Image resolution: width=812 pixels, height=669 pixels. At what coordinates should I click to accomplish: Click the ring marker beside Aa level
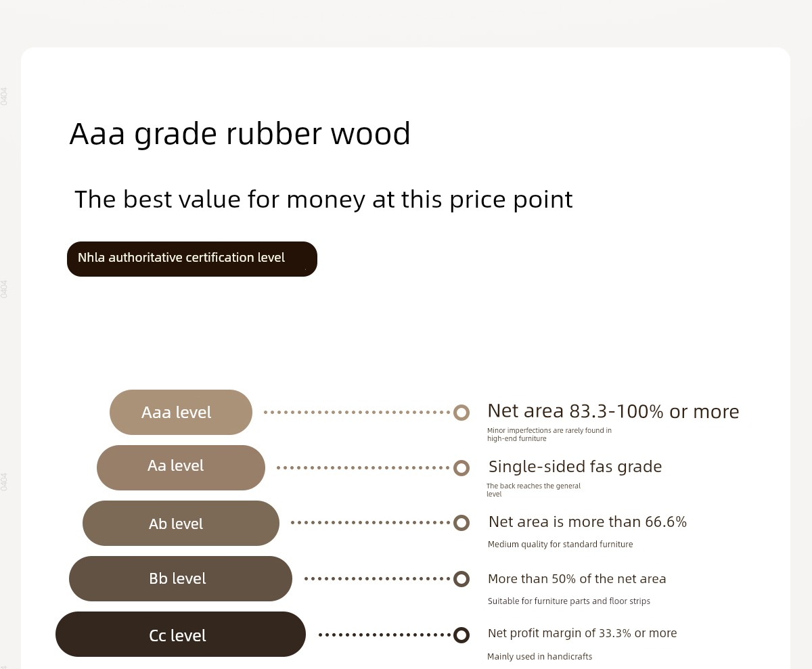(461, 468)
